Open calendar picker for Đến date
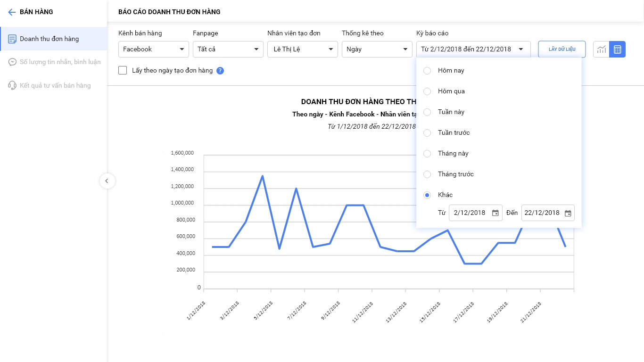644x362 pixels. pyautogui.click(x=568, y=213)
